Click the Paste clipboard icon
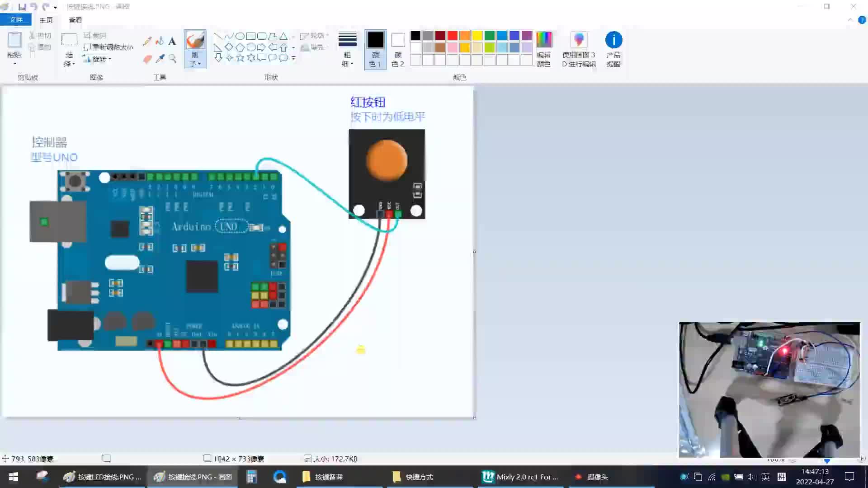Image resolution: width=868 pixels, height=488 pixels. pos(14,40)
